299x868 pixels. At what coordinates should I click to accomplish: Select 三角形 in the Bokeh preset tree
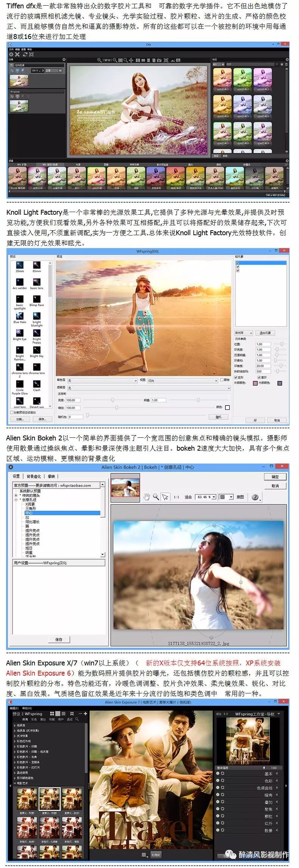pyautogui.click(x=31, y=508)
